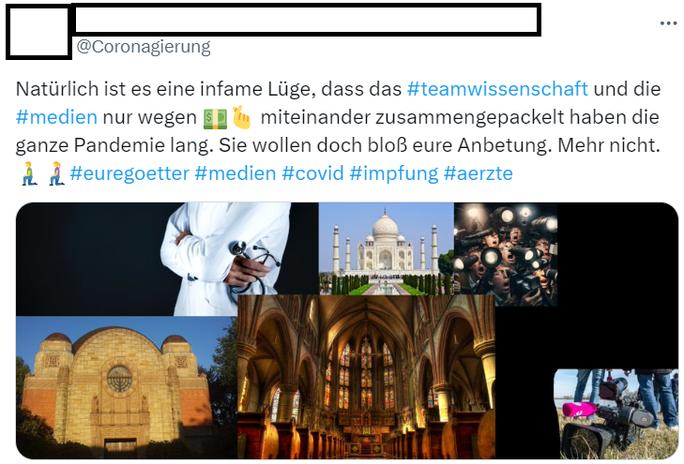The width and height of the screenshot is (684, 464).
Task: Open the synagogue building photo
Action: 127,387
